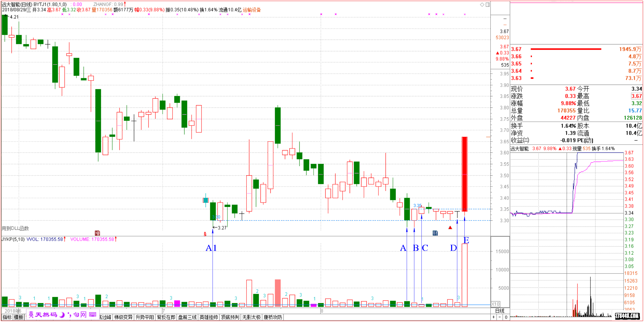Click the pink shaded volume bar

click(x=278, y=293)
